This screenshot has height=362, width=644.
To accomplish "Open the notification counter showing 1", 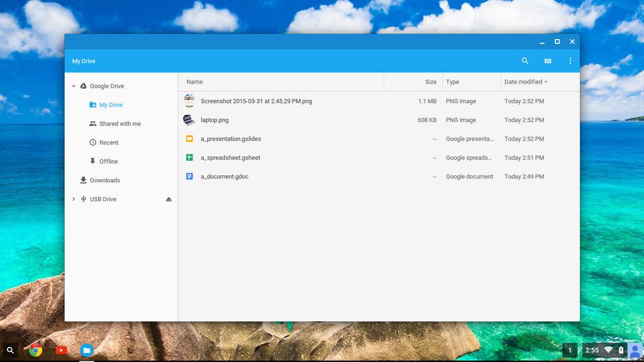I will 570,350.
